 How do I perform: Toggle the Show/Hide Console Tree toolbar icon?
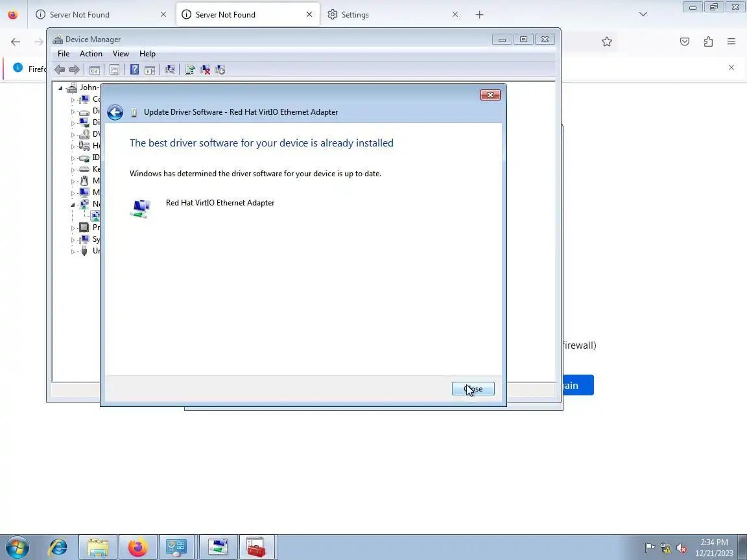94,70
